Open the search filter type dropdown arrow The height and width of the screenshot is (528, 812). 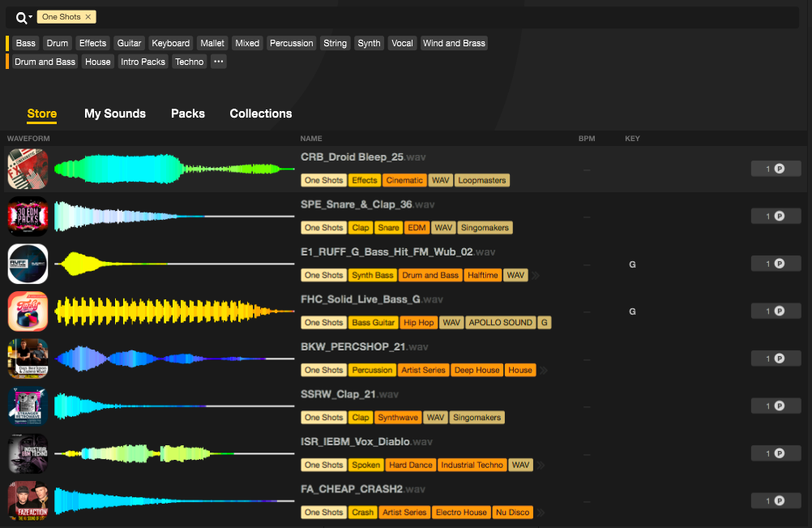(29, 16)
